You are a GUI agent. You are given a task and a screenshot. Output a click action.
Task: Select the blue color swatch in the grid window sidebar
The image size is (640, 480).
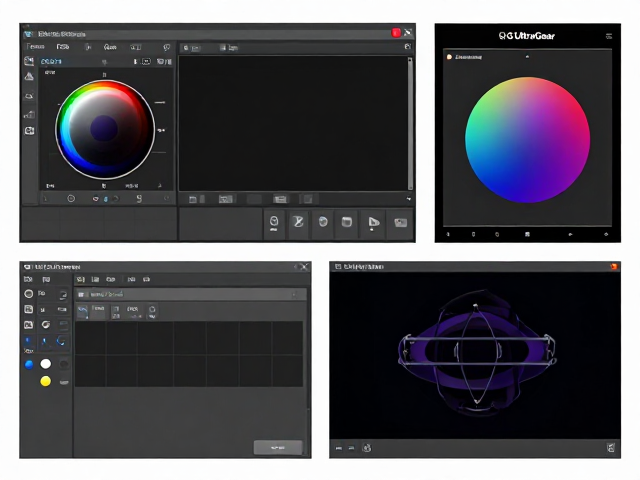pyautogui.click(x=29, y=364)
